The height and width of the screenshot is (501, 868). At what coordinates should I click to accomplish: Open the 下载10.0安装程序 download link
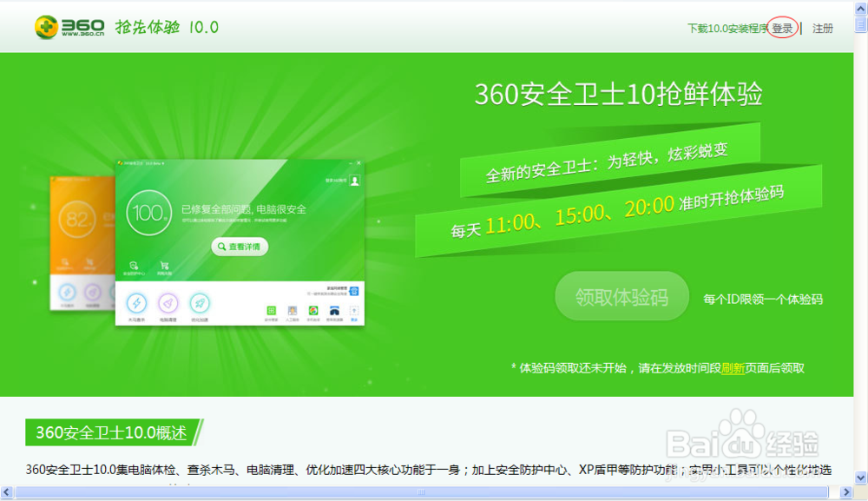[728, 29]
